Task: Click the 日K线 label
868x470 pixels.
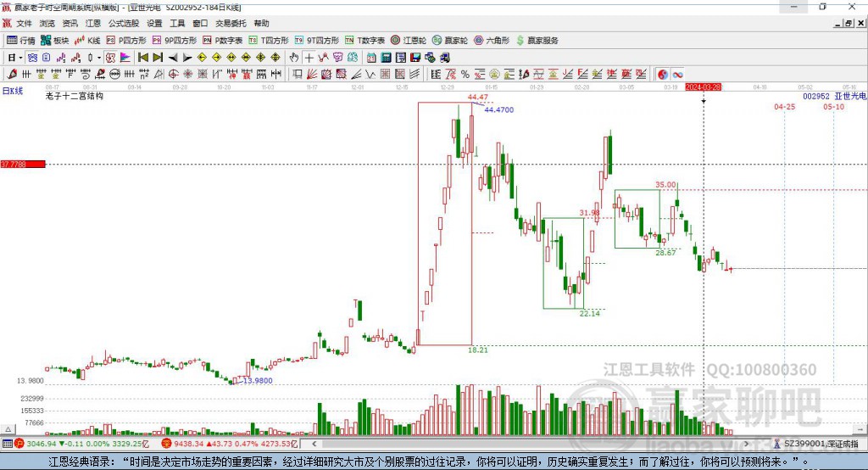Action: click(x=13, y=91)
